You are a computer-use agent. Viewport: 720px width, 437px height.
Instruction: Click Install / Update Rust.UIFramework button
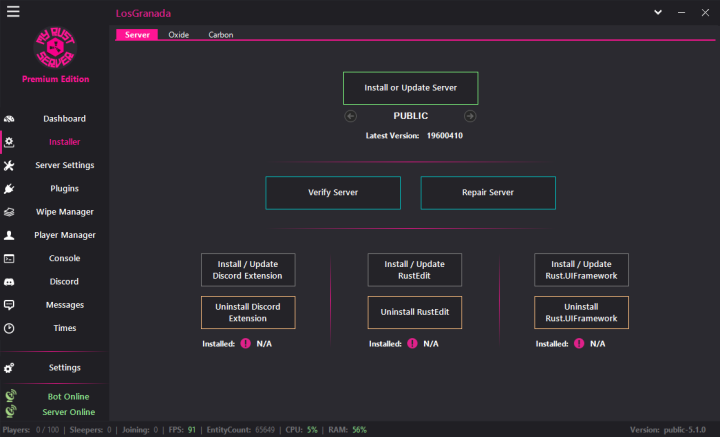[581, 270]
